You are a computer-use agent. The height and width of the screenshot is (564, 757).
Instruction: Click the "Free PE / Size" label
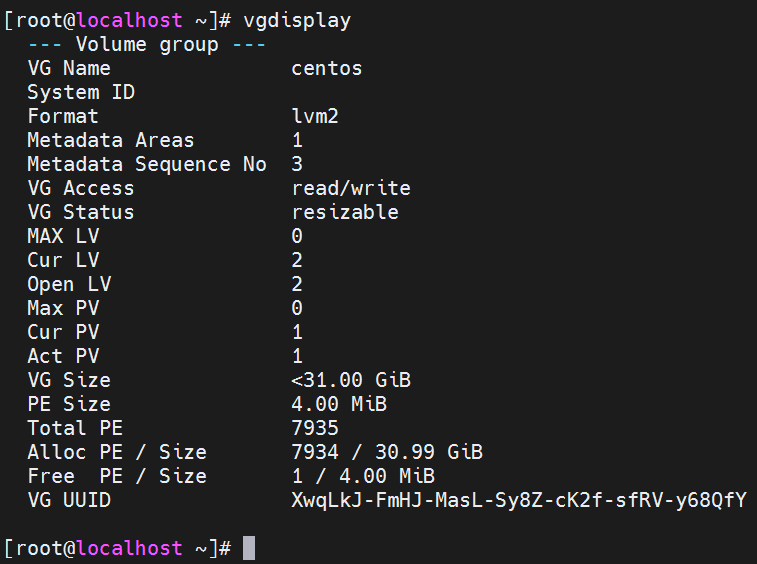[x=117, y=476]
